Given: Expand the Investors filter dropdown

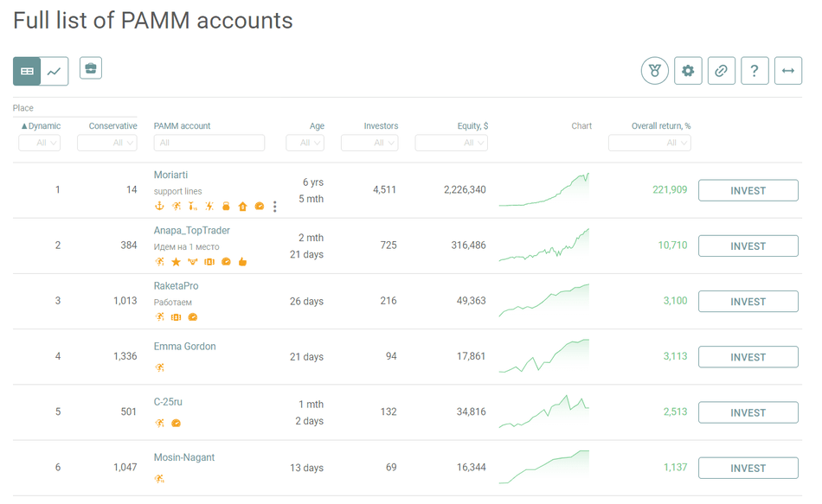Looking at the screenshot, I should (369, 143).
